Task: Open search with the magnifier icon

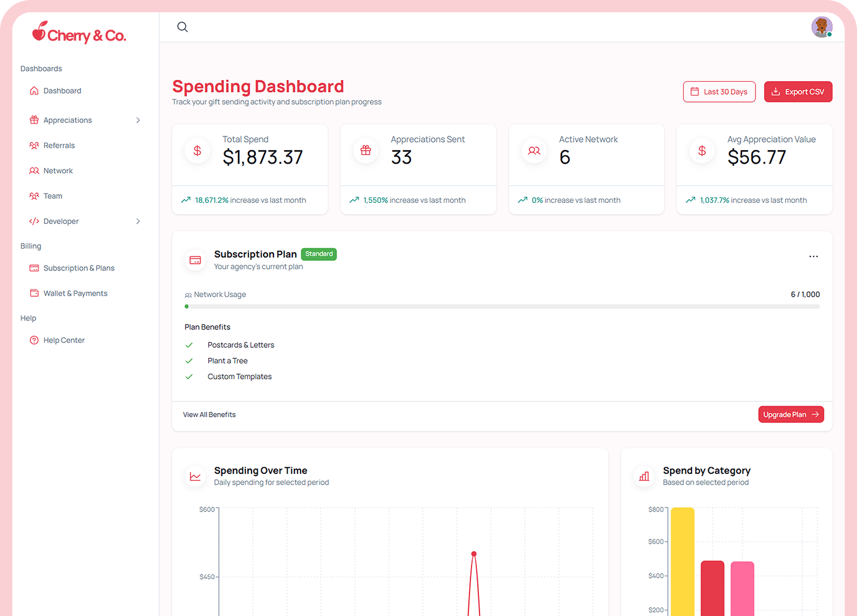Action: 183,27
